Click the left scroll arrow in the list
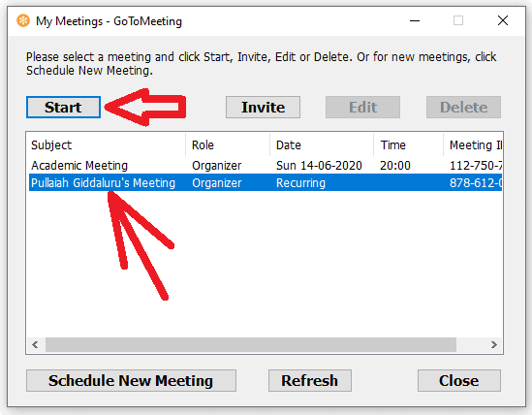 pos(35,345)
